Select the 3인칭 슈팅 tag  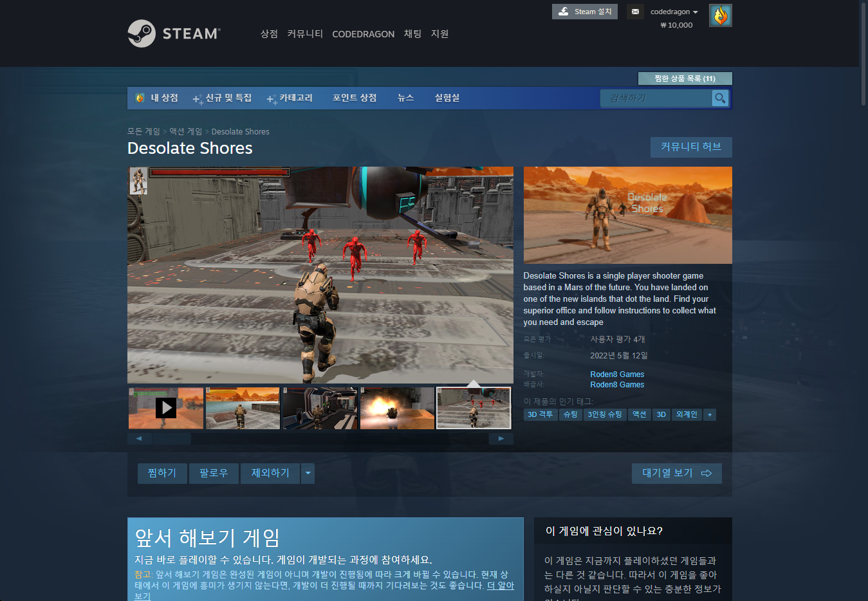605,414
